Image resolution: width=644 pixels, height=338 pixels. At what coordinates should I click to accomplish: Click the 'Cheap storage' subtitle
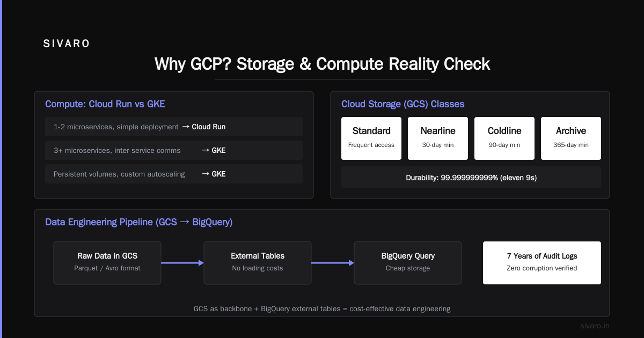[x=408, y=268]
